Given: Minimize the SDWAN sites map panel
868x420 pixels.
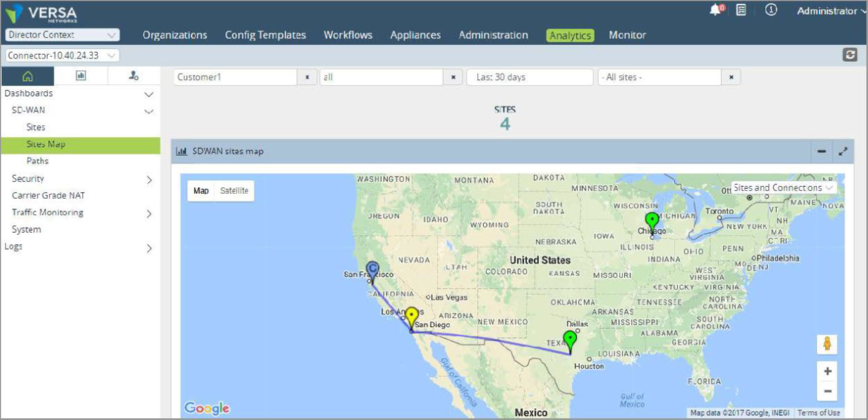Looking at the screenshot, I should click(821, 151).
